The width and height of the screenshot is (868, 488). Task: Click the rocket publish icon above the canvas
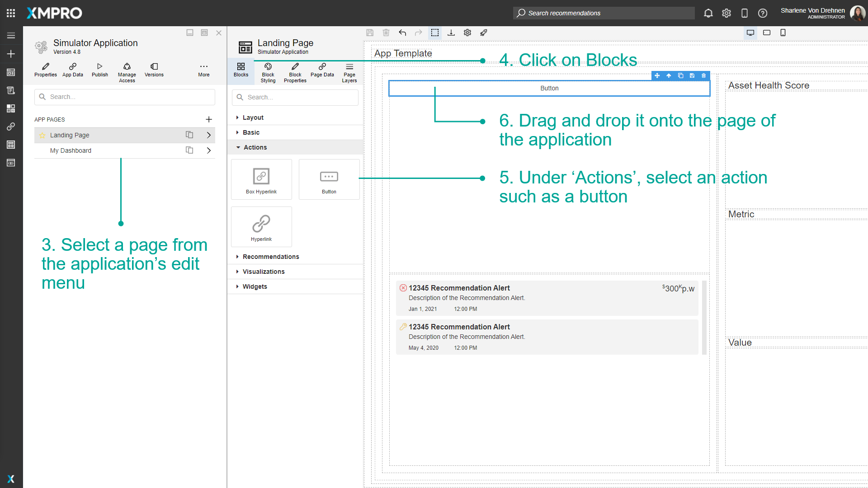484,33
